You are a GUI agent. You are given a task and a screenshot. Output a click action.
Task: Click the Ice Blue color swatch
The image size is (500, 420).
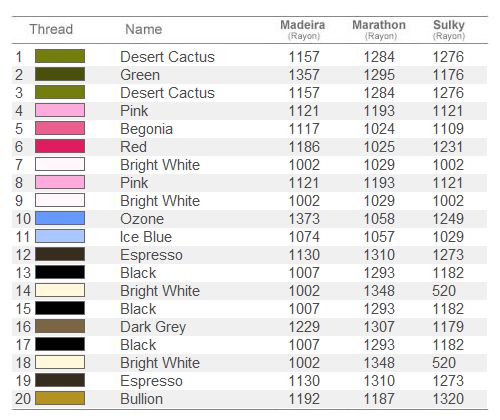(60, 236)
